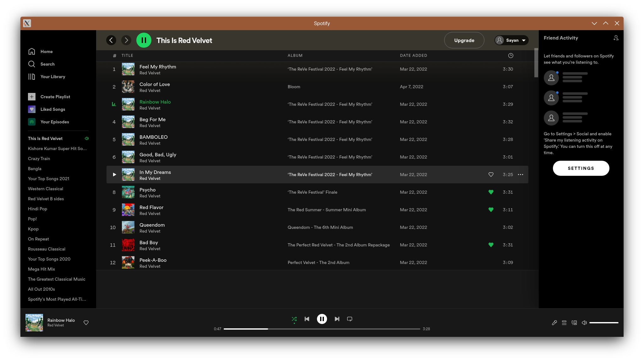Unlike Psycho with green heart
The width and height of the screenshot is (644, 361).
(491, 192)
